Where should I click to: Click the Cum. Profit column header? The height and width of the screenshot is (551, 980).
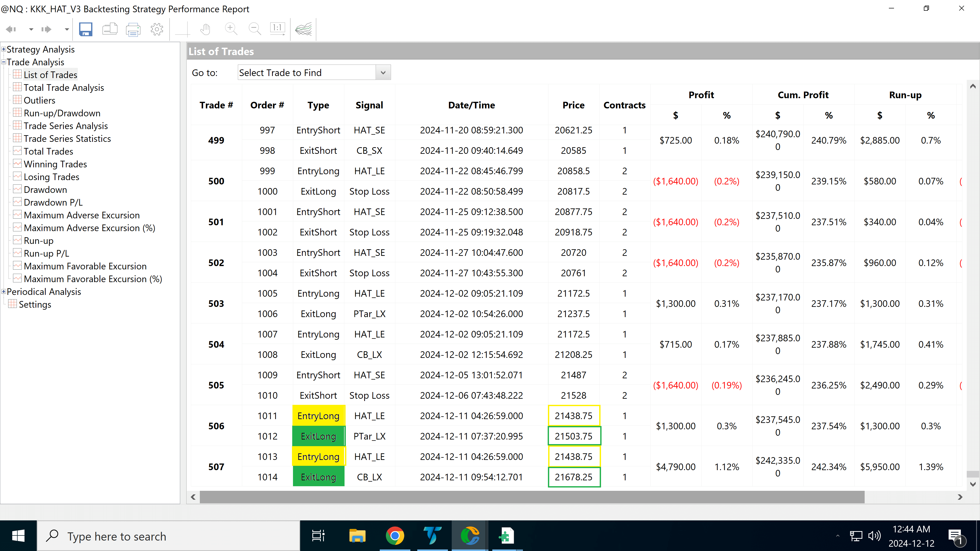[803, 95]
